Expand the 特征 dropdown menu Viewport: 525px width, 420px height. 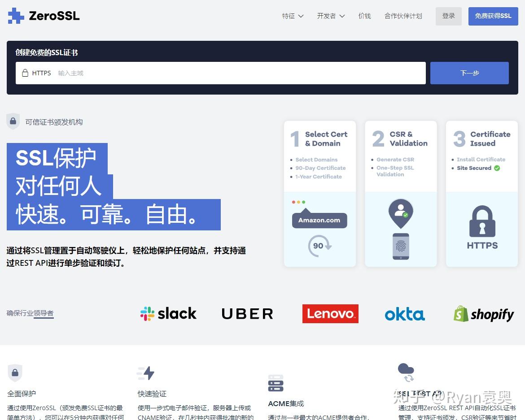pos(293,15)
